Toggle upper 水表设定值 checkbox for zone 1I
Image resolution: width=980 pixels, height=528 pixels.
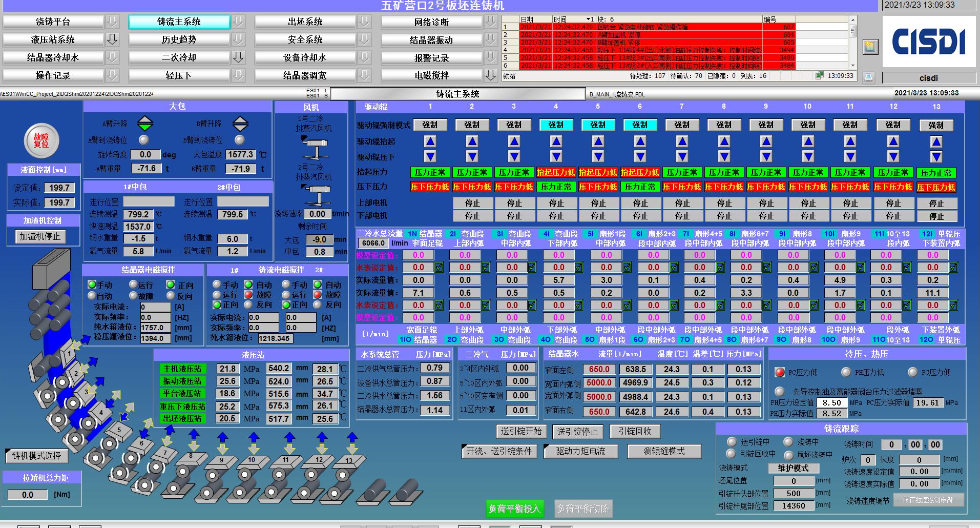click(439, 267)
